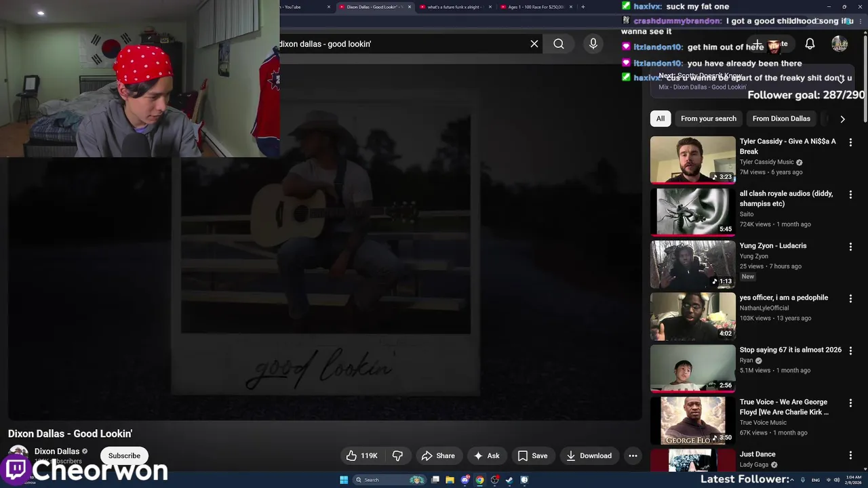Like the video with thumbs-up
Viewport: 868px width, 488px height.
tap(361, 455)
